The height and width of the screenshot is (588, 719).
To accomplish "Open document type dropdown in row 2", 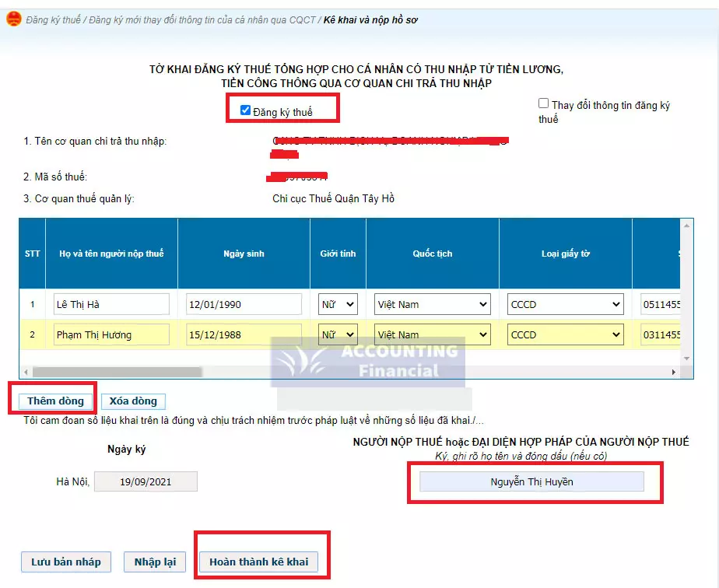I will click(x=566, y=334).
